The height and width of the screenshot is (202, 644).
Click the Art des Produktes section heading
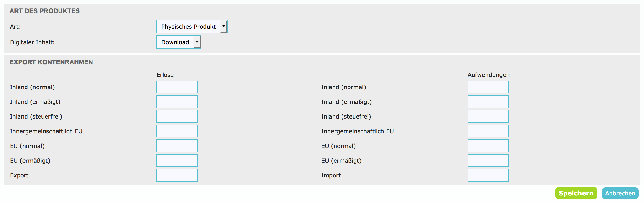tap(45, 11)
